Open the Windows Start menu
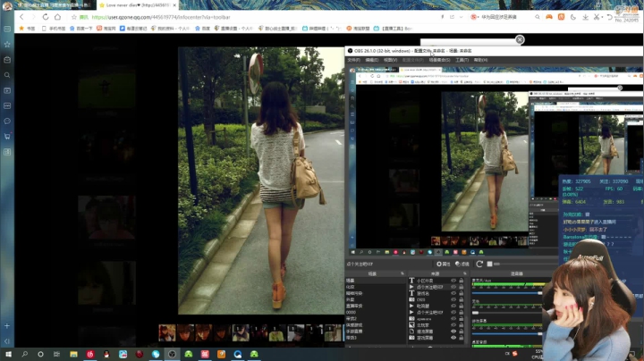 click(7, 354)
